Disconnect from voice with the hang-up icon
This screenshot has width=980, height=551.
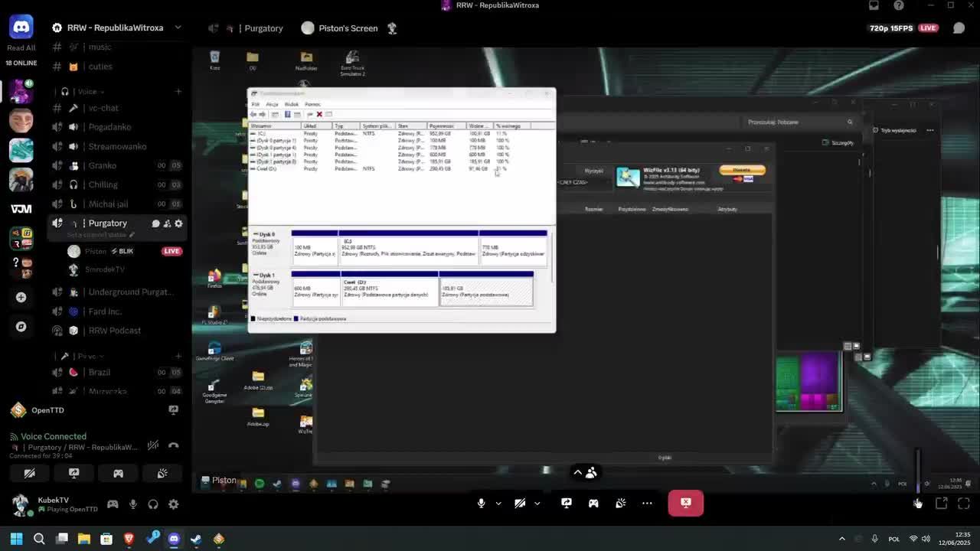coord(174,445)
